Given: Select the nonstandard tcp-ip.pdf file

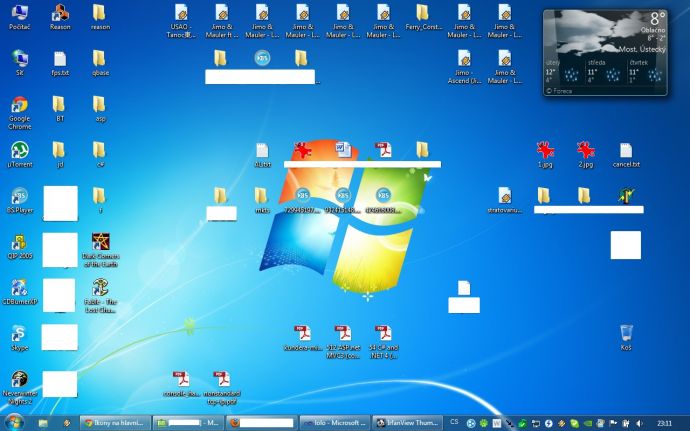Looking at the screenshot, I should [222, 387].
